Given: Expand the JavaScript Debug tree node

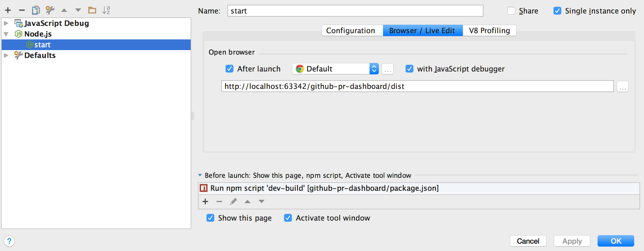Looking at the screenshot, I should [6, 23].
